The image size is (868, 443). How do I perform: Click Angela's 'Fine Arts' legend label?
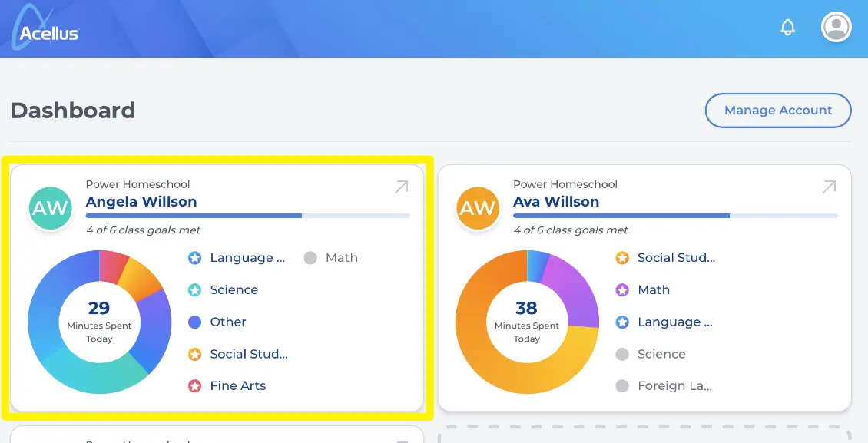tap(238, 386)
